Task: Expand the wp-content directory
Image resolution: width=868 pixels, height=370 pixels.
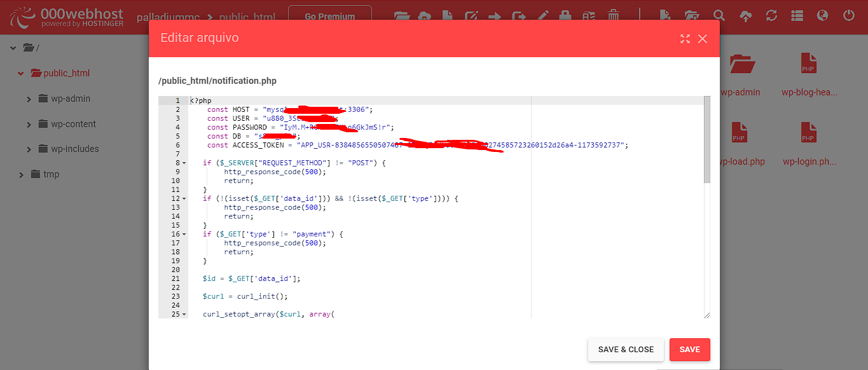Action: (x=29, y=123)
